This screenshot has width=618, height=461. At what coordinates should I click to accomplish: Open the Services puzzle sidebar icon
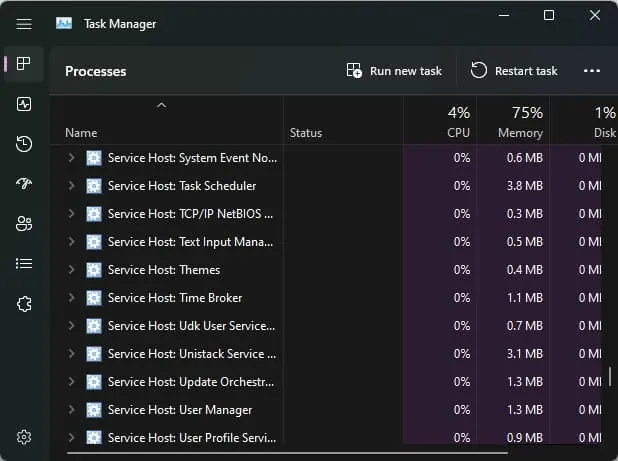(x=24, y=304)
